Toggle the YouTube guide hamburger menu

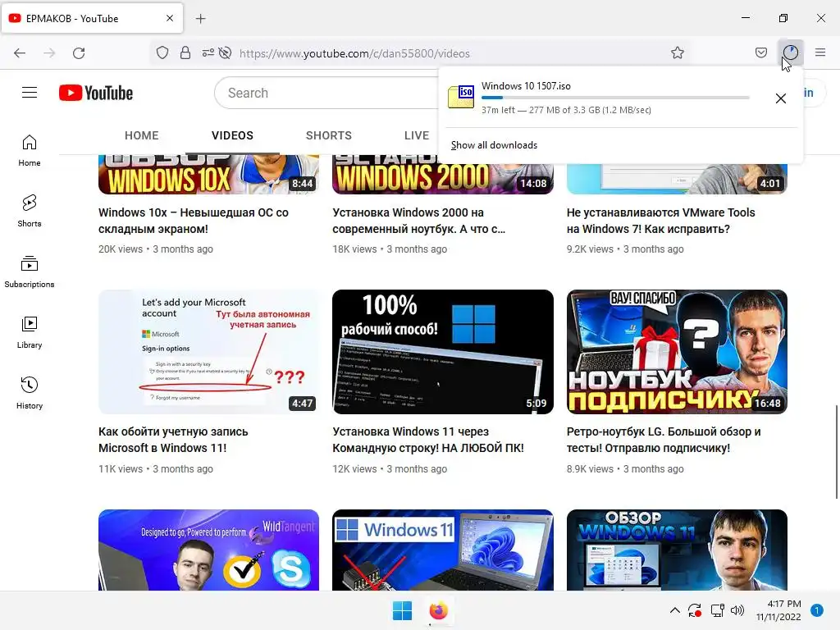(30, 93)
